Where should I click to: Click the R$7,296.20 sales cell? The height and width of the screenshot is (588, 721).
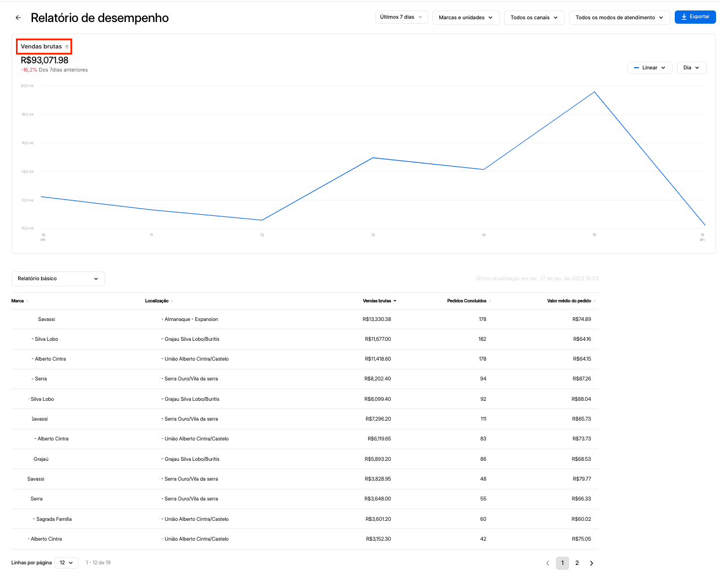click(378, 419)
